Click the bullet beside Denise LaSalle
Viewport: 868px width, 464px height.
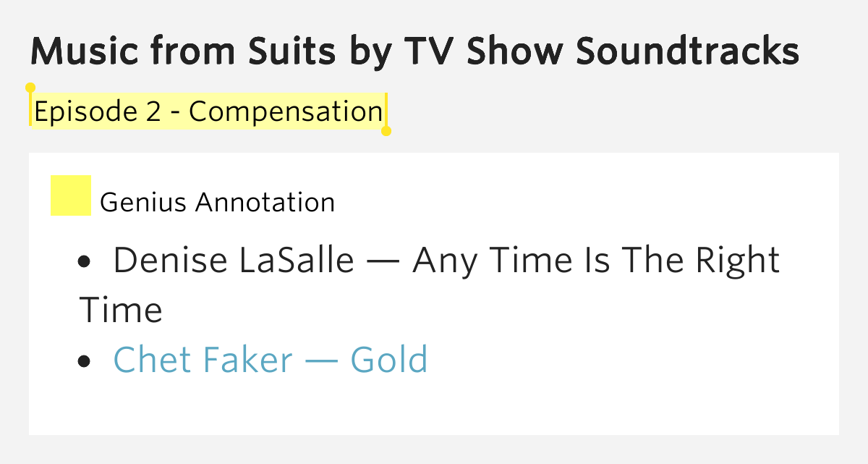[84, 262]
